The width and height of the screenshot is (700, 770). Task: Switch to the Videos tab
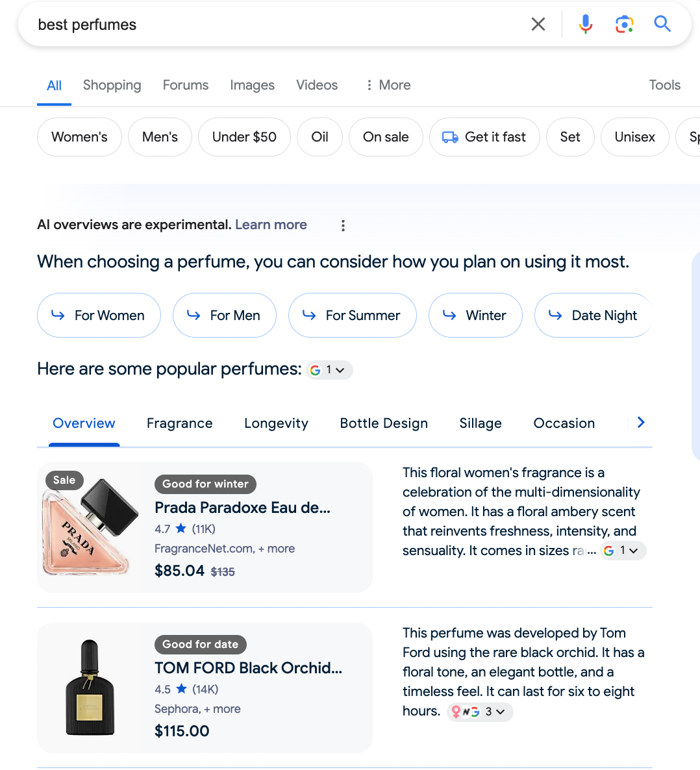(317, 85)
